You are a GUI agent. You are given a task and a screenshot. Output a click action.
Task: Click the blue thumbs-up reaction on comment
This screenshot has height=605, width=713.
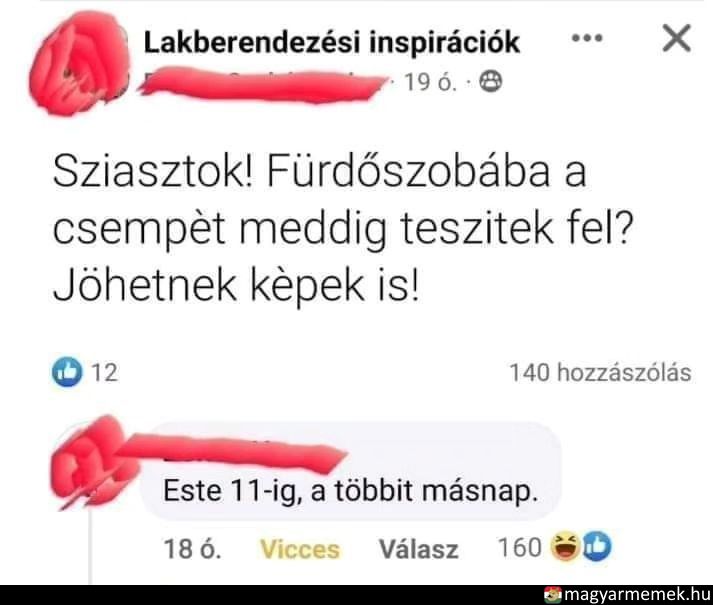coord(597,546)
